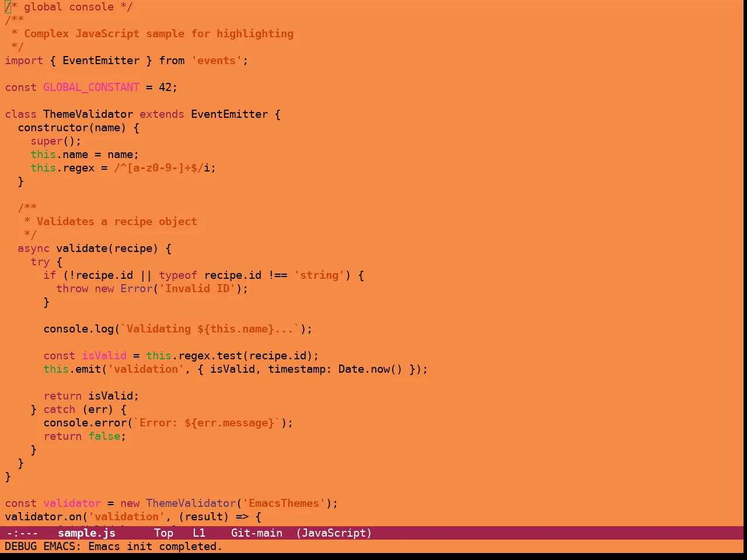
Task: Click validator.on at the last visible line
Action: [x=43, y=517]
